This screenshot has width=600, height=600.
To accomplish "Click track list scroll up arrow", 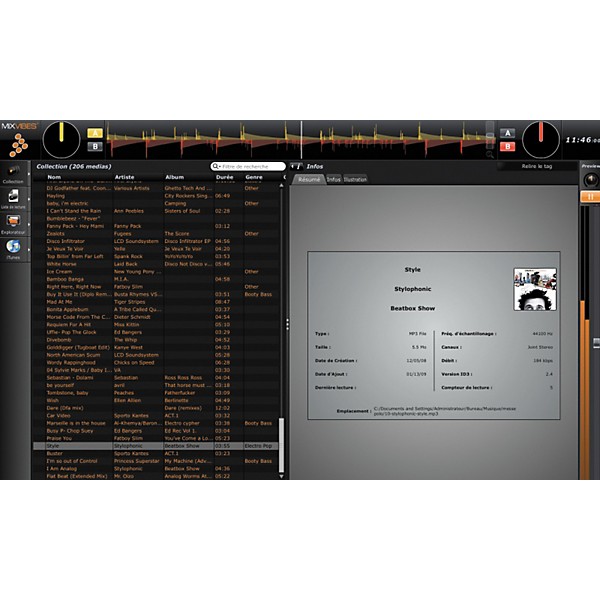I will [x=281, y=186].
